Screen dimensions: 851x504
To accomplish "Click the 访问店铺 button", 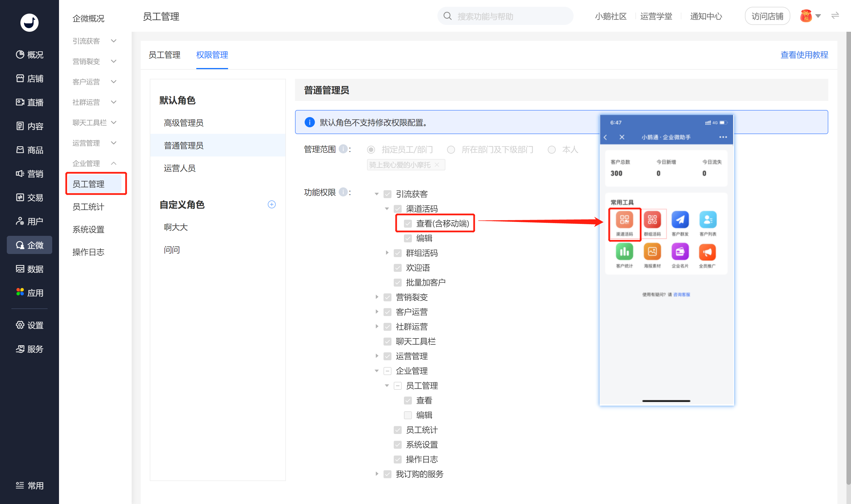I will 767,16.
